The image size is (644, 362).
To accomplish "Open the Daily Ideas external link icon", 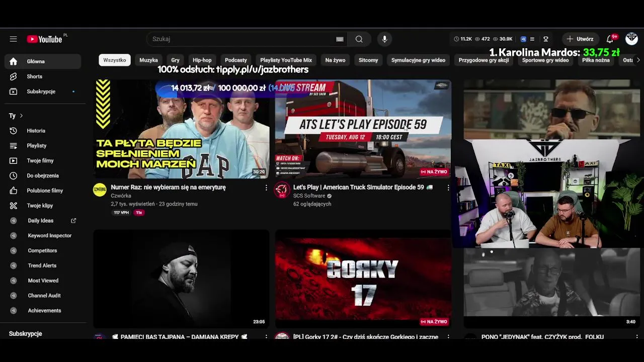I will click(73, 220).
